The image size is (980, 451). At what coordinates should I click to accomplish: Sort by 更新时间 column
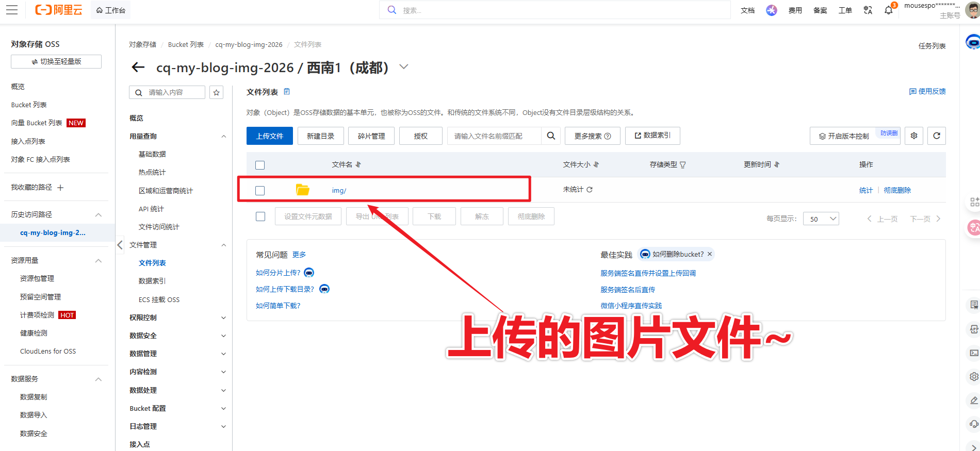[x=777, y=164]
